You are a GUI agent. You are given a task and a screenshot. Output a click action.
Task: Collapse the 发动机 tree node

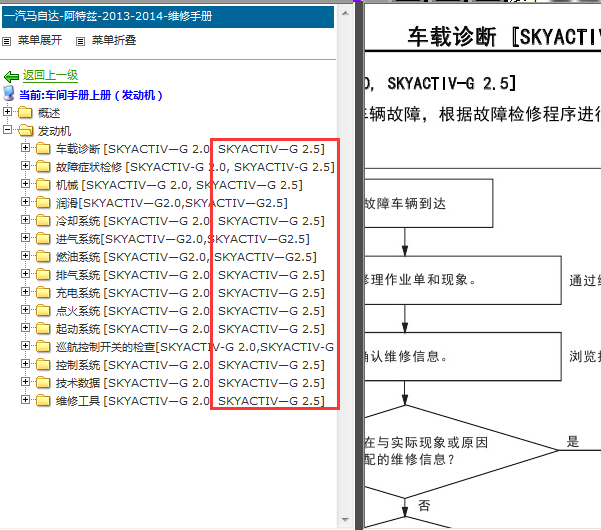7,130
